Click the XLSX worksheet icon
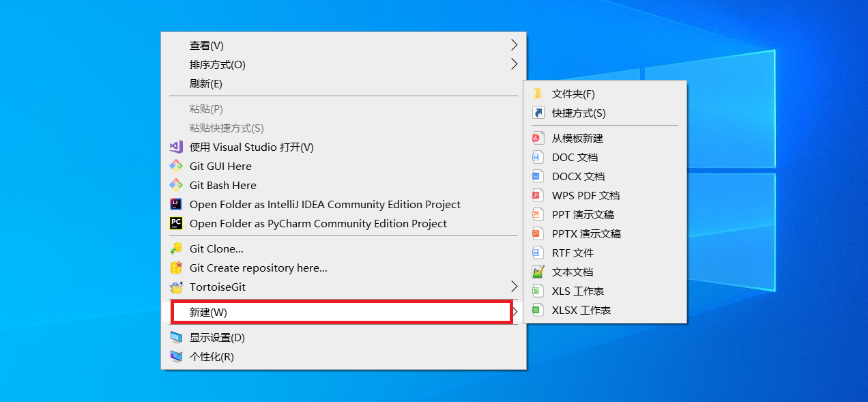Screen dimensions: 868x402 [x=538, y=310]
